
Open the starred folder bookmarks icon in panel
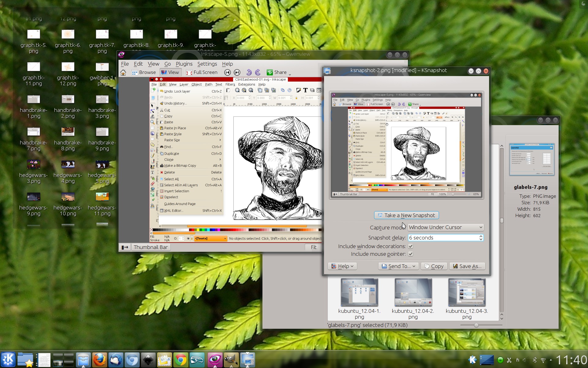(25, 360)
